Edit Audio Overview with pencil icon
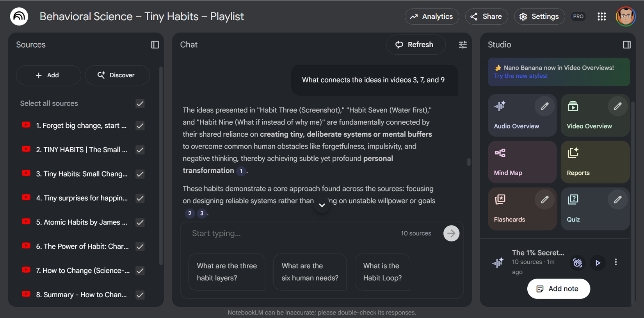The width and height of the screenshot is (644, 318). tap(544, 106)
